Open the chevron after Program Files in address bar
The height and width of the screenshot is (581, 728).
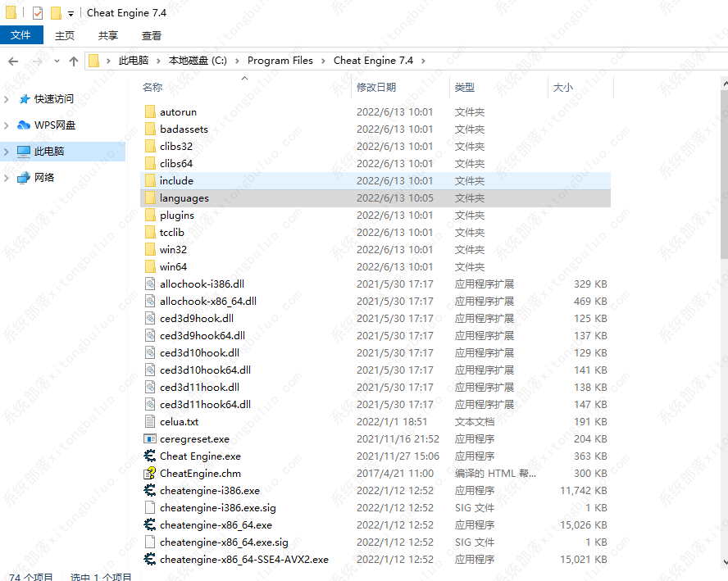coord(323,61)
